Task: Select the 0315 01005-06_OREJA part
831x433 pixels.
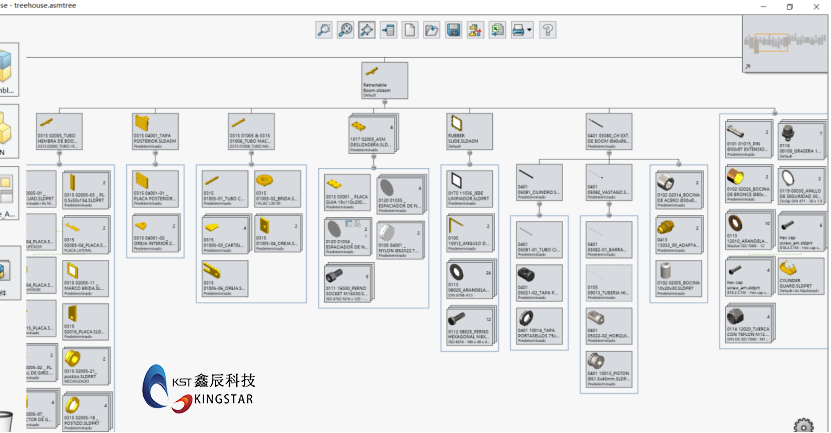Action: pos(225,278)
